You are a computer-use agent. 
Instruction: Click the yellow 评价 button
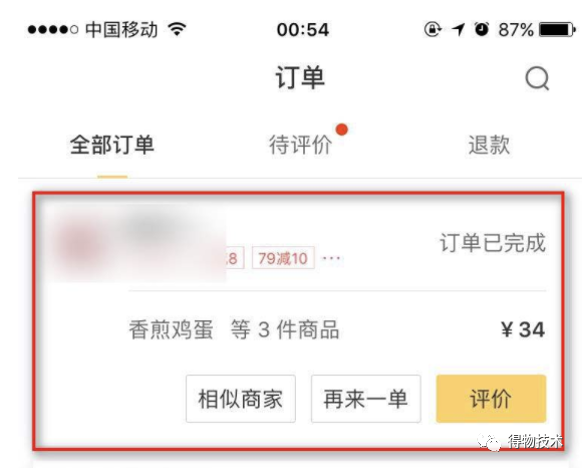(x=491, y=399)
